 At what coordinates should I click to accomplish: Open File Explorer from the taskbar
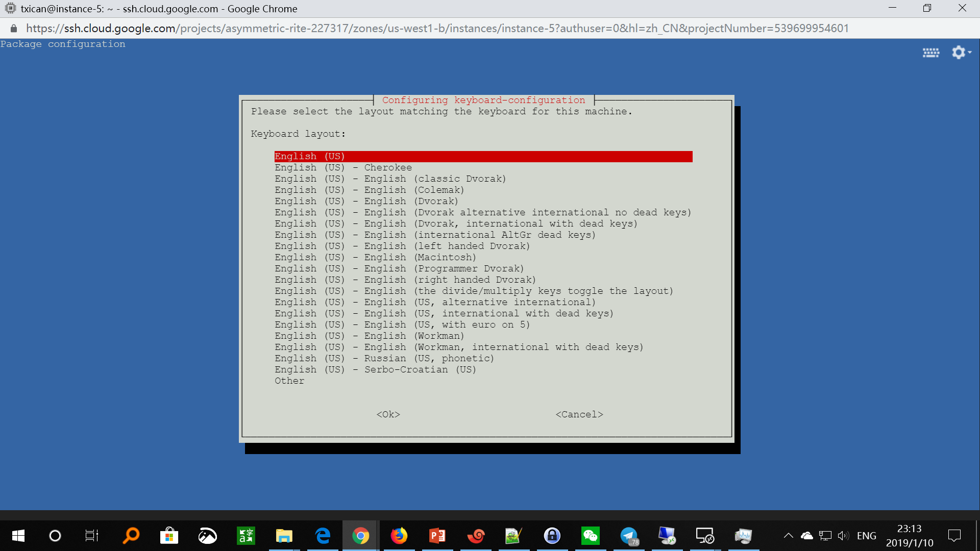(x=284, y=536)
